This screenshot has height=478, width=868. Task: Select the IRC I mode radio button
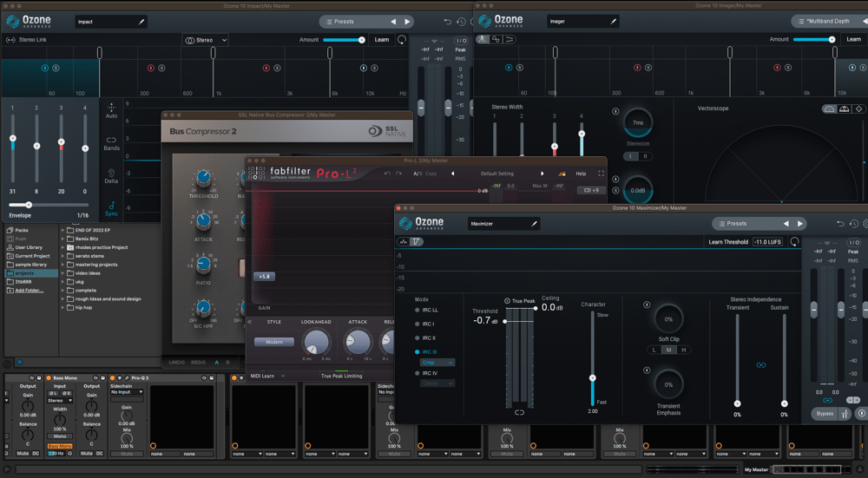[x=417, y=324]
